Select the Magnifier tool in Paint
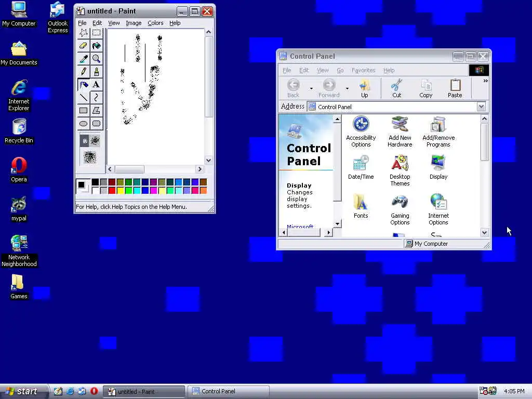Image resolution: width=532 pixels, height=399 pixels. [x=96, y=59]
